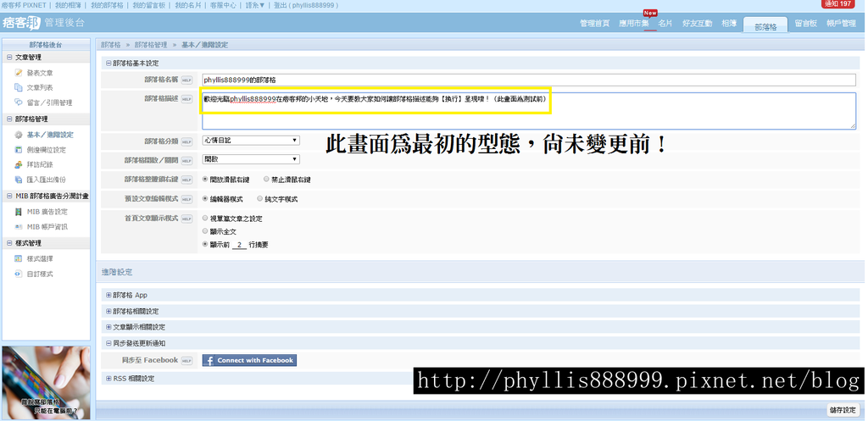868x421 pixels.
Task: Open 應用市集 in top navigation
Action: pyautogui.click(x=634, y=24)
